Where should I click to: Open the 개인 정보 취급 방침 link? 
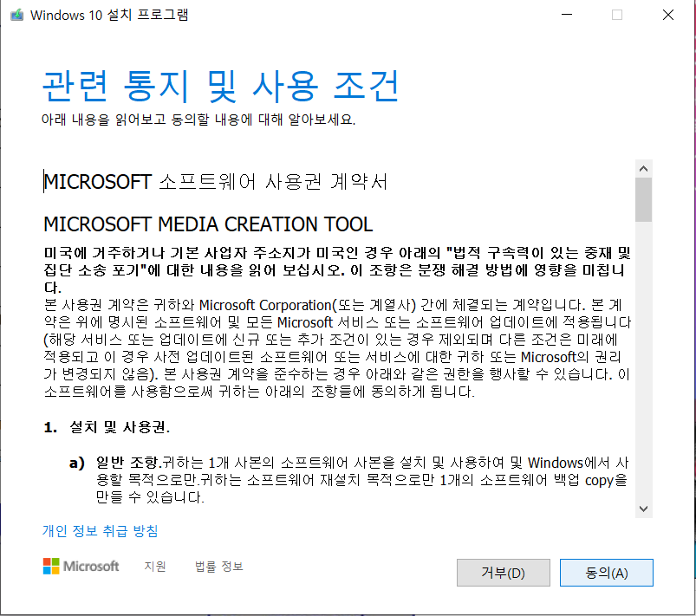point(100,531)
